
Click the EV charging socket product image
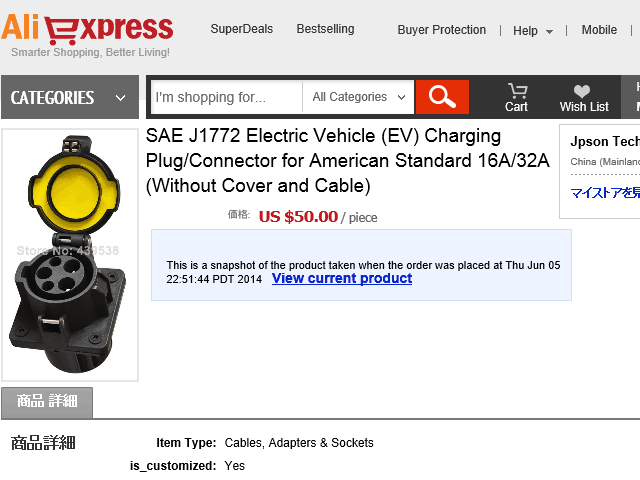click(70, 254)
